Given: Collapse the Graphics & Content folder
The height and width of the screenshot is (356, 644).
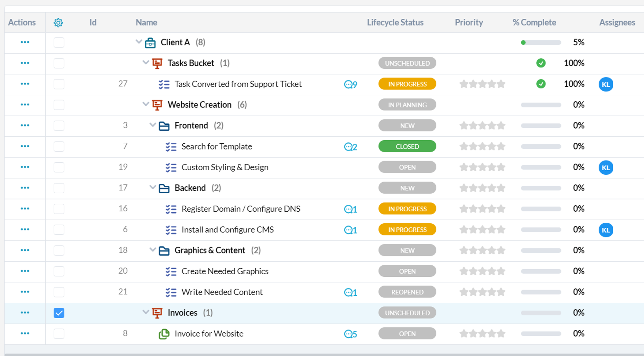Looking at the screenshot, I should tap(153, 250).
